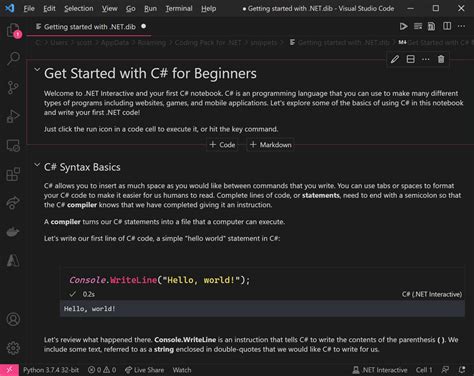
Task: Open the Explorer view in activity bar
Action: 13,31
